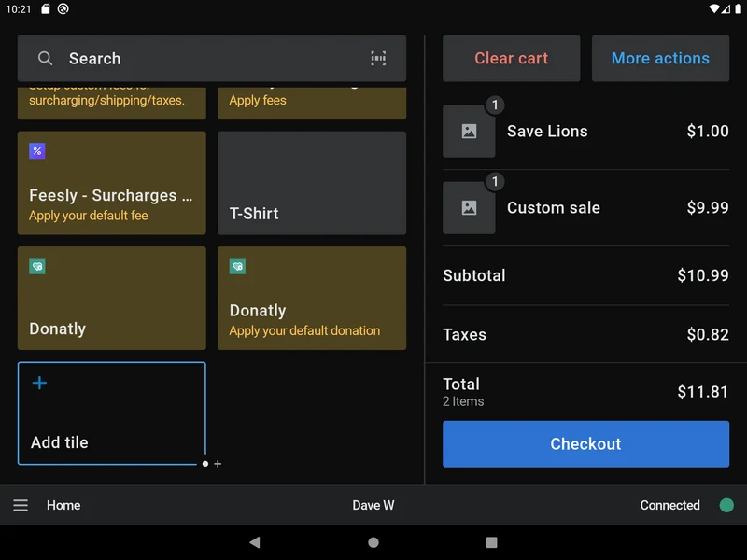Screen dimensions: 747x560
Task: Select the Custom sale cart item name
Action: pyautogui.click(x=554, y=208)
